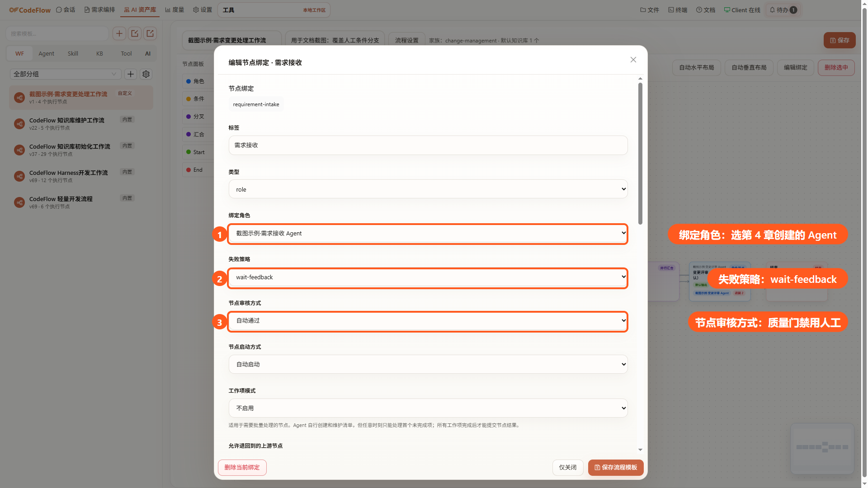Click the CodeFlow logo
The height and width of the screenshot is (488, 868).
30,10
